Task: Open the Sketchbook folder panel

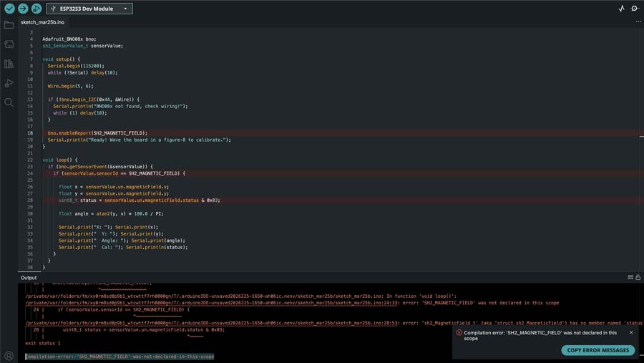Action: click(9, 25)
